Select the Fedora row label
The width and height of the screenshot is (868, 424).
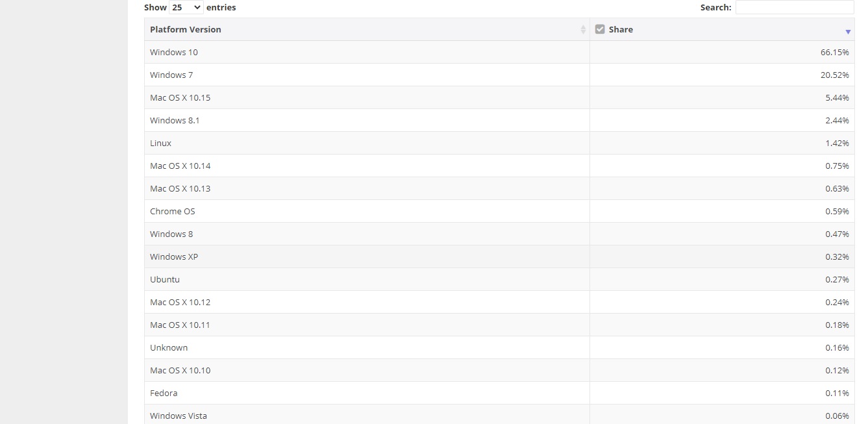(x=164, y=393)
